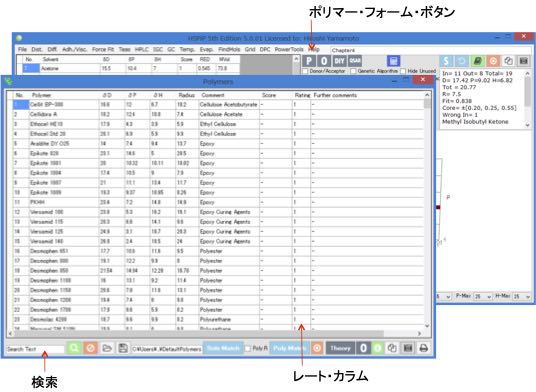536x392 pixels.
Task: Click the Polymers table vertical scrollbar
Action: (x=427, y=210)
